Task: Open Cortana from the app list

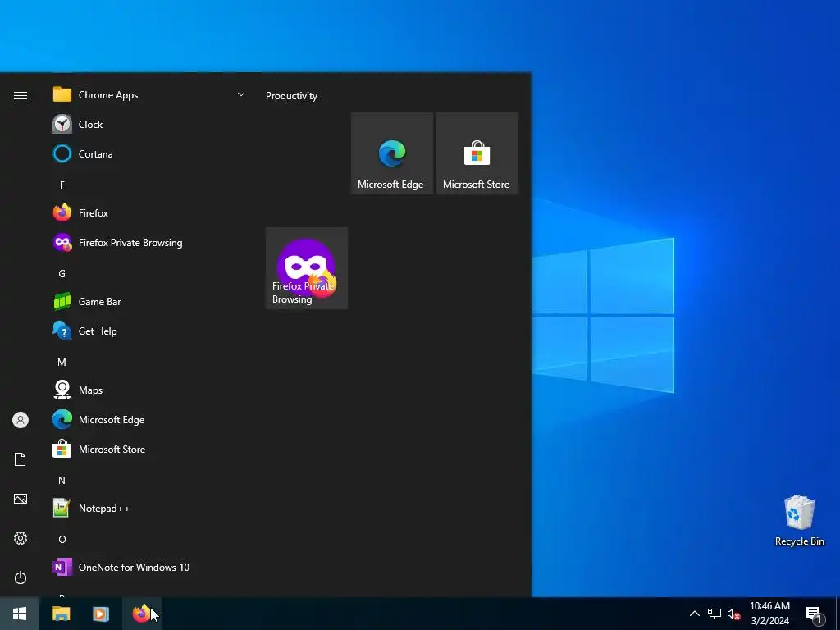Action: [x=148, y=153]
